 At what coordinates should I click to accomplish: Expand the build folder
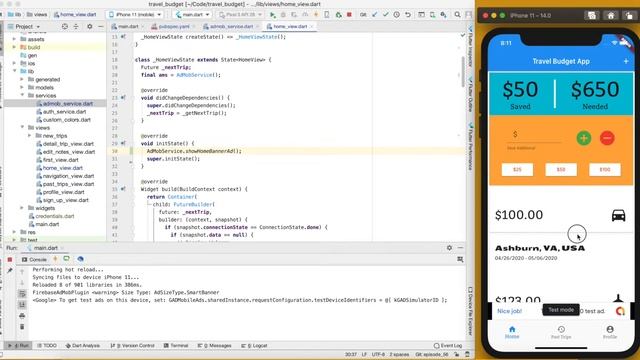pyautogui.click(x=14, y=47)
